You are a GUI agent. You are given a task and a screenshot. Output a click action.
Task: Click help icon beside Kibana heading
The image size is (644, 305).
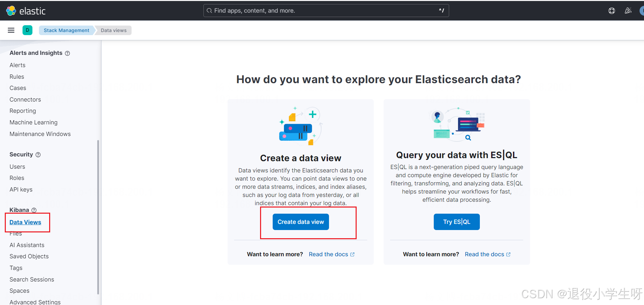tap(34, 210)
